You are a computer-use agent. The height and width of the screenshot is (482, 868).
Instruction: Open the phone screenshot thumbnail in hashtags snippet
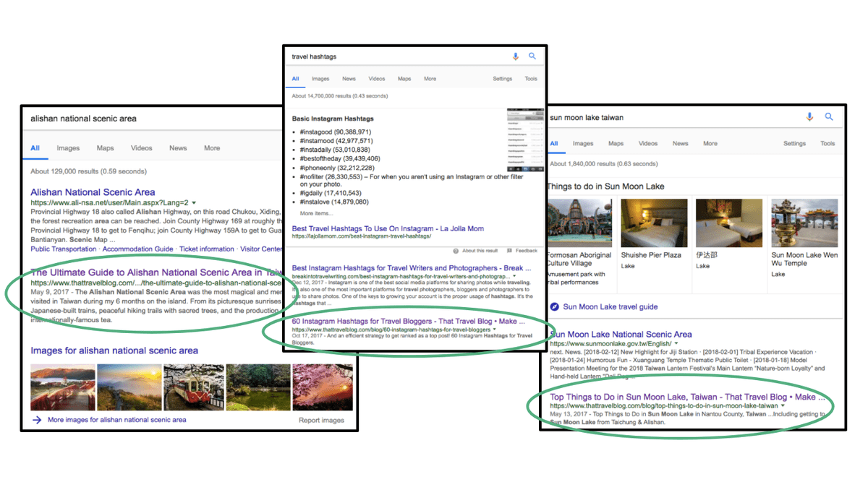click(x=526, y=140)
